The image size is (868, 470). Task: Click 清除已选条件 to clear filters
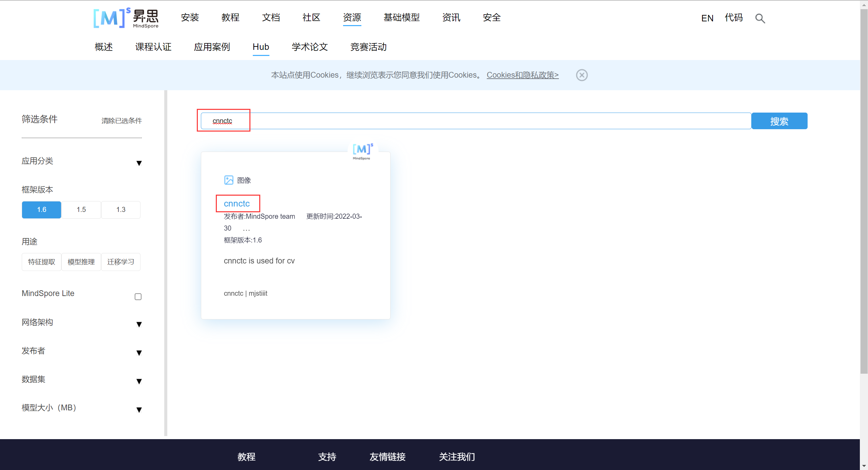click(121, 121)
